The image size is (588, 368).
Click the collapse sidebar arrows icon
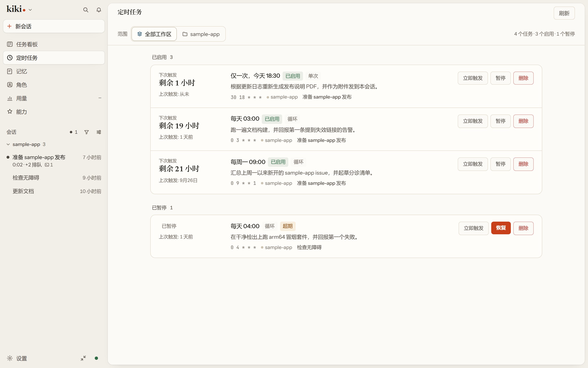(83, 358)
